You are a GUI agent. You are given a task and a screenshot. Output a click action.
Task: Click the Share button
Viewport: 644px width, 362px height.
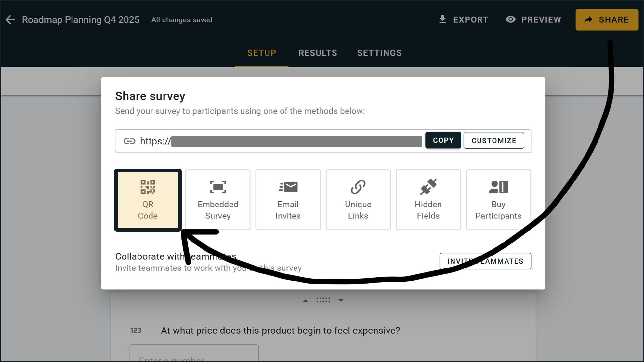[607, 20]
